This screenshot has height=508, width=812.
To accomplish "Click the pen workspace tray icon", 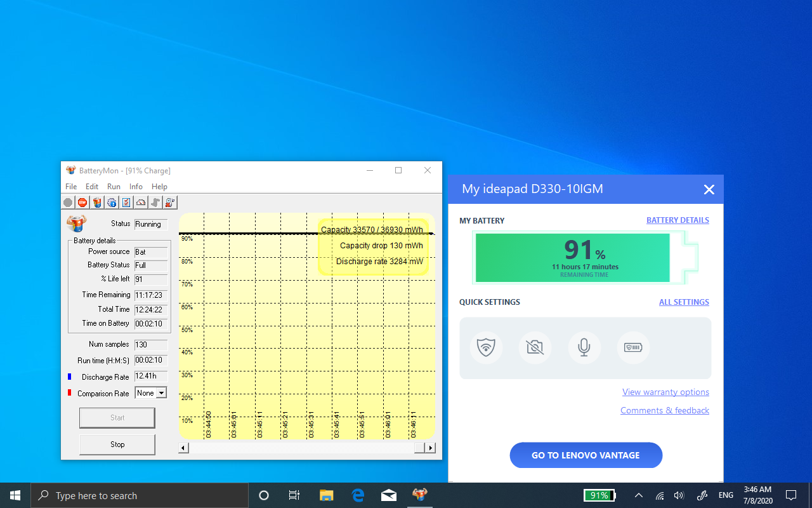I will pyautogui.click(x=702, y=495).
